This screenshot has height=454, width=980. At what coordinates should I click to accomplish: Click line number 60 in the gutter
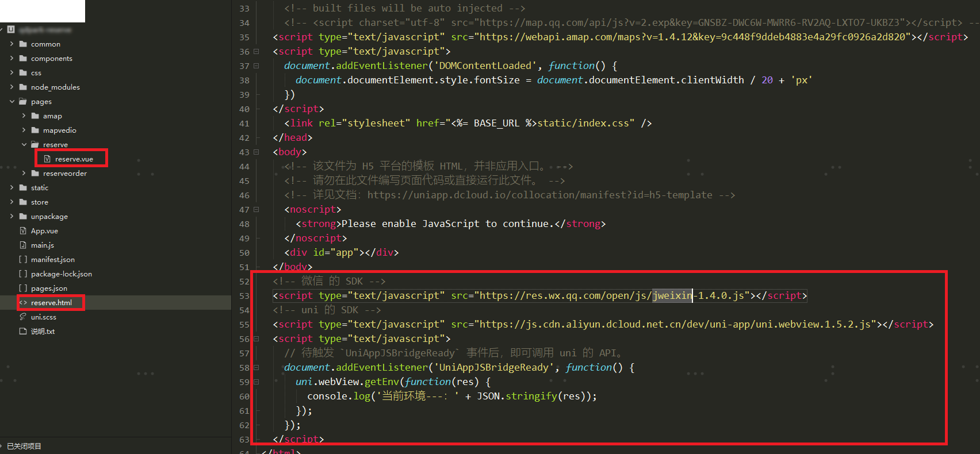click(244, 397)
